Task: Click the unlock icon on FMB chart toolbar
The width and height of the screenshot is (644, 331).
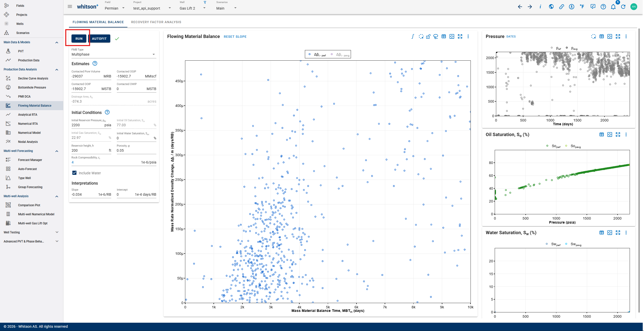Action: click(428, 36)
